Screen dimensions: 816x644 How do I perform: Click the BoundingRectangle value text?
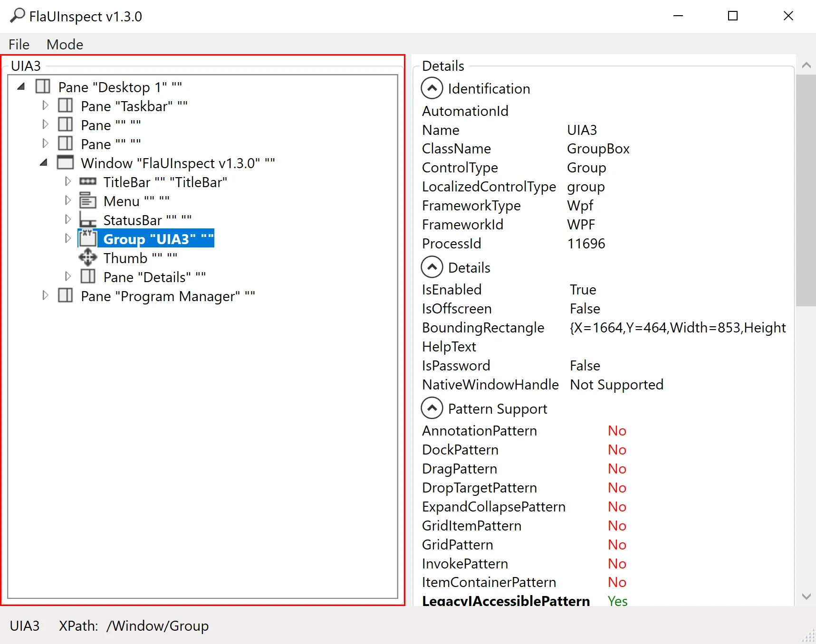click(678, 328)
